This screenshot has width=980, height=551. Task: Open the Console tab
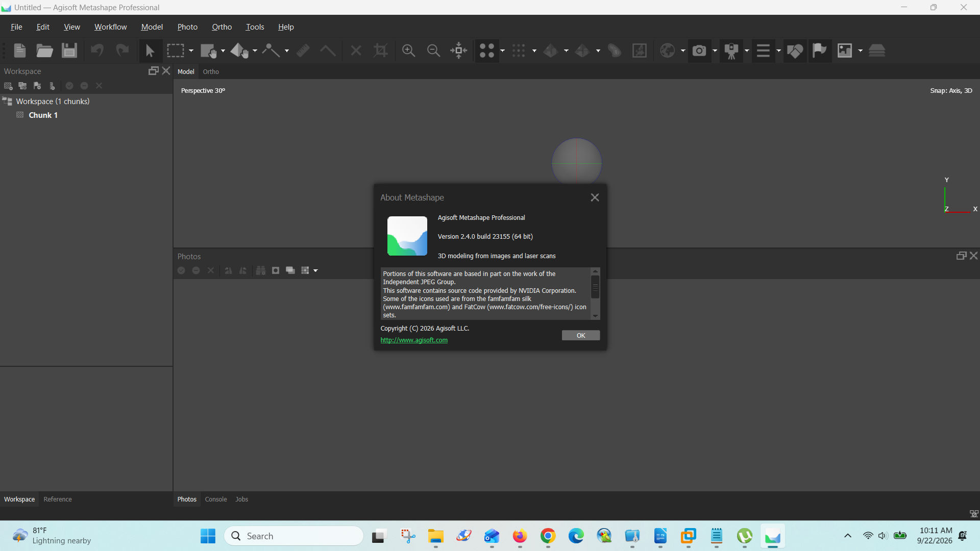pos(216,499)
